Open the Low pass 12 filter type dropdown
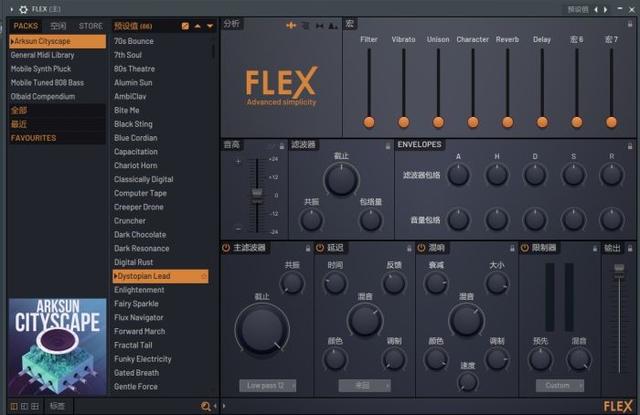This screenshot has width=640, height=415. click(x=267, y=386)
